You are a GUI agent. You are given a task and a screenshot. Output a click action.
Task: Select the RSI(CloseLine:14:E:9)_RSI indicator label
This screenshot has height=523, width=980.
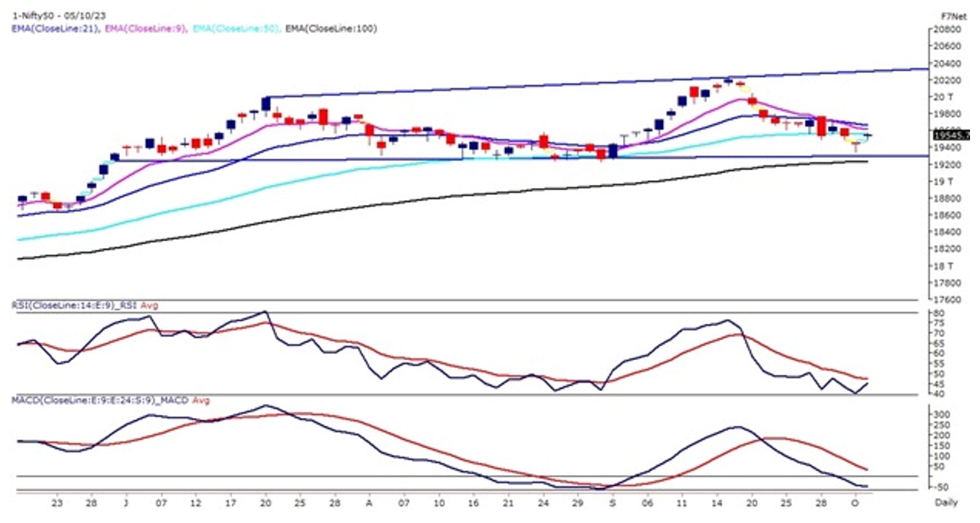point(76,306)
